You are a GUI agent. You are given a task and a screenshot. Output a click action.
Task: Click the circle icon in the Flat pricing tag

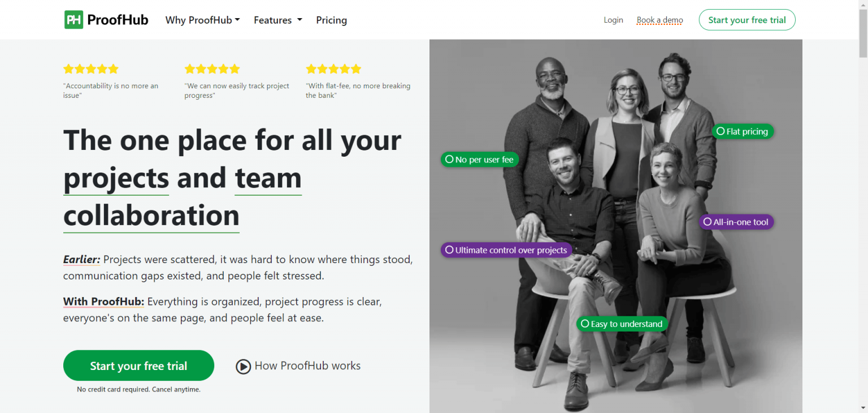pos(721,131)
